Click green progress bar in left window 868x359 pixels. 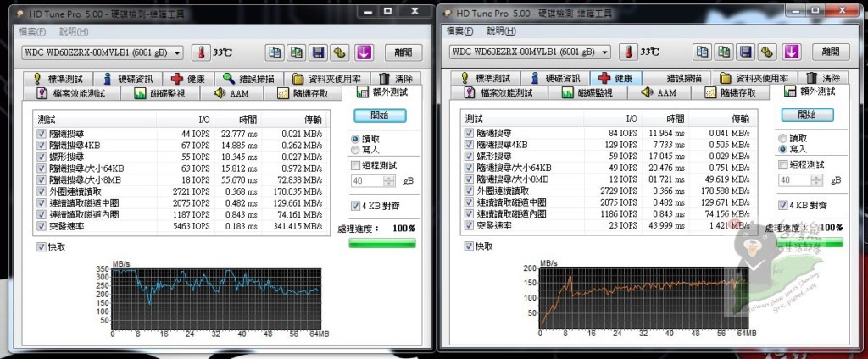tap(382, 243)
